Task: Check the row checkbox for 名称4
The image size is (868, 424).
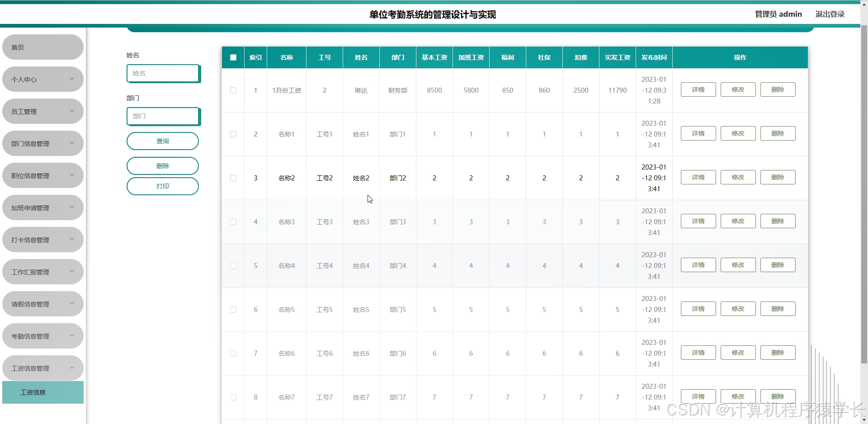Action: 233,266
